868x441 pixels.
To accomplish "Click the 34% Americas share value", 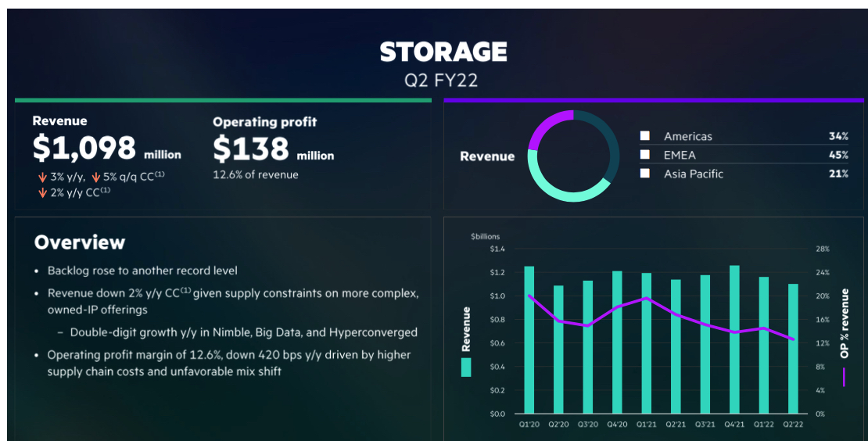I will [838, 136].
